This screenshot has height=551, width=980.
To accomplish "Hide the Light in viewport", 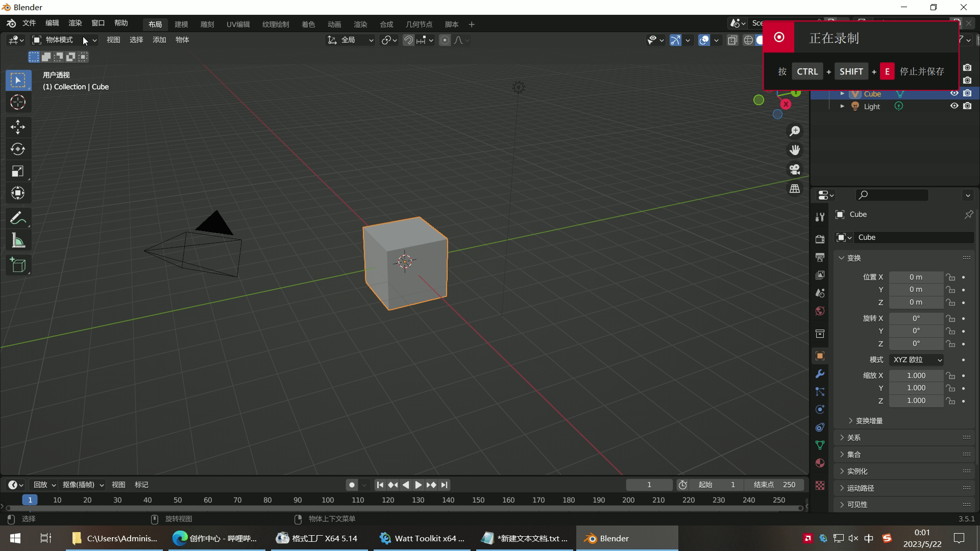I will [954, 106].
